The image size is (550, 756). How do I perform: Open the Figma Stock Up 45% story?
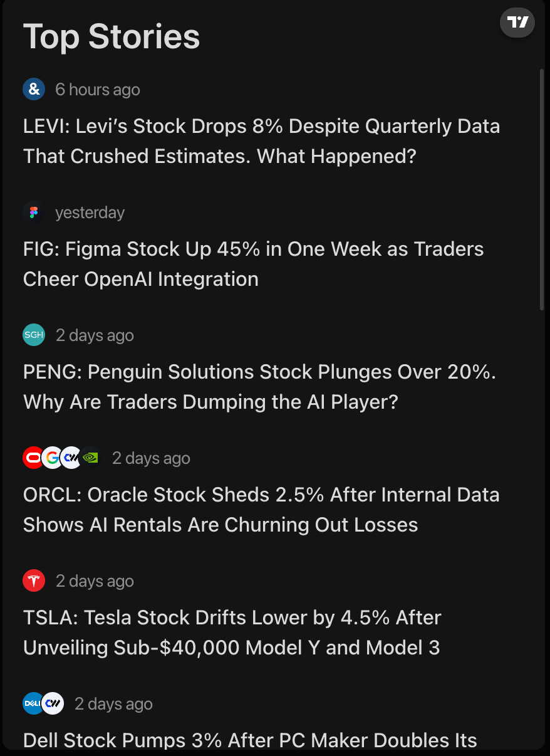pos(253,264)
